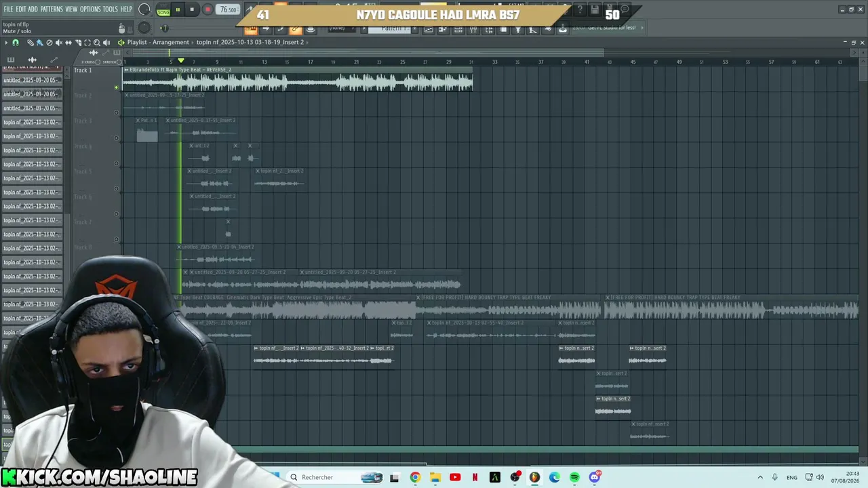Open the ADD menu

33,9
